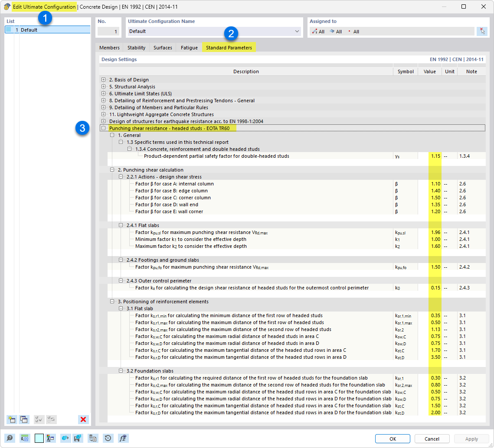Copy the selected configuration
This screenshot has width=494, height=448.
[24, 419]
